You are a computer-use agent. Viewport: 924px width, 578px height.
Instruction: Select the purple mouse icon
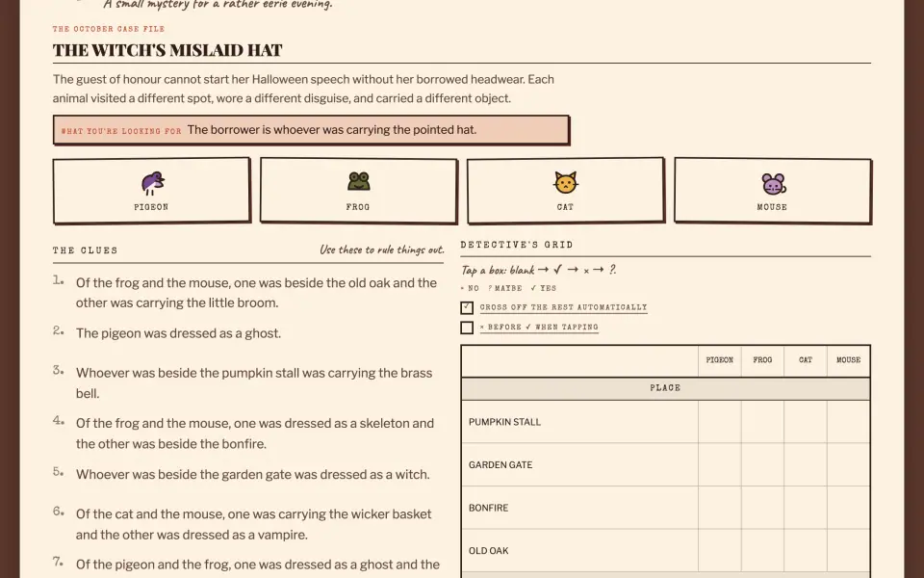click(773, 183)
